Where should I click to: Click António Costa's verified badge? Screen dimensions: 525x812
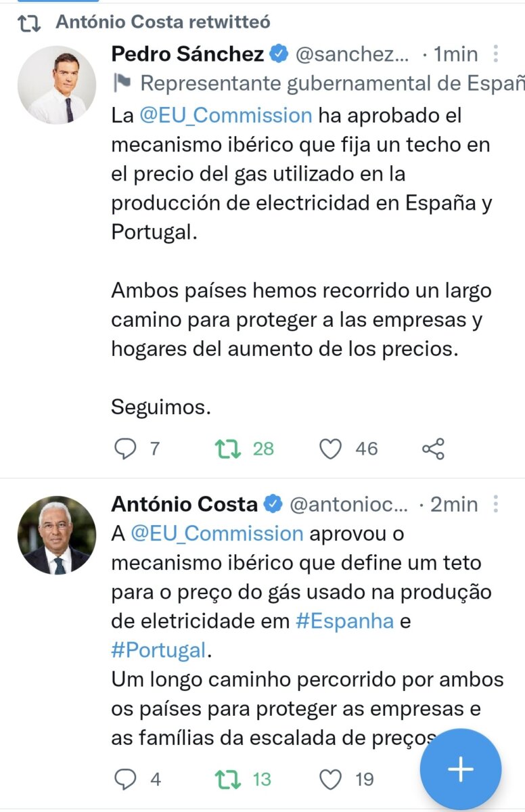pyautogui.click(x=273, y=504)
